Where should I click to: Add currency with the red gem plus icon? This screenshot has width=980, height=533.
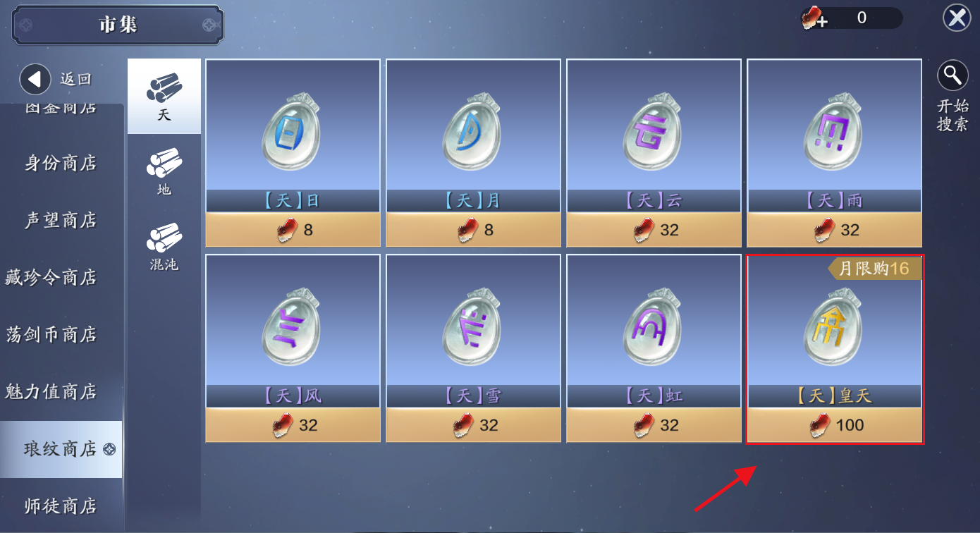(814, 18)
